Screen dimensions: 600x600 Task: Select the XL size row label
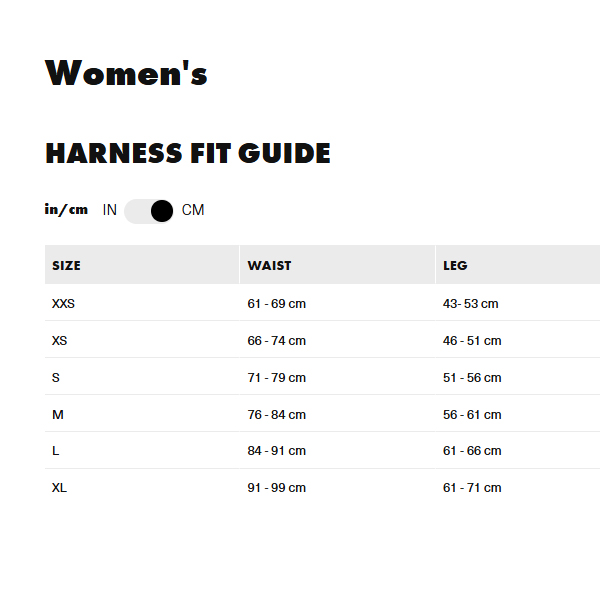59,488
